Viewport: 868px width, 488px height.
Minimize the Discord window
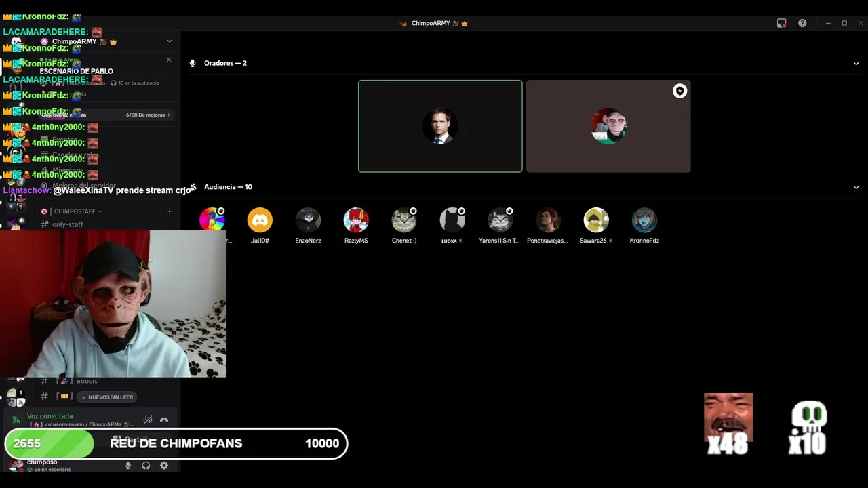point(828,23)
